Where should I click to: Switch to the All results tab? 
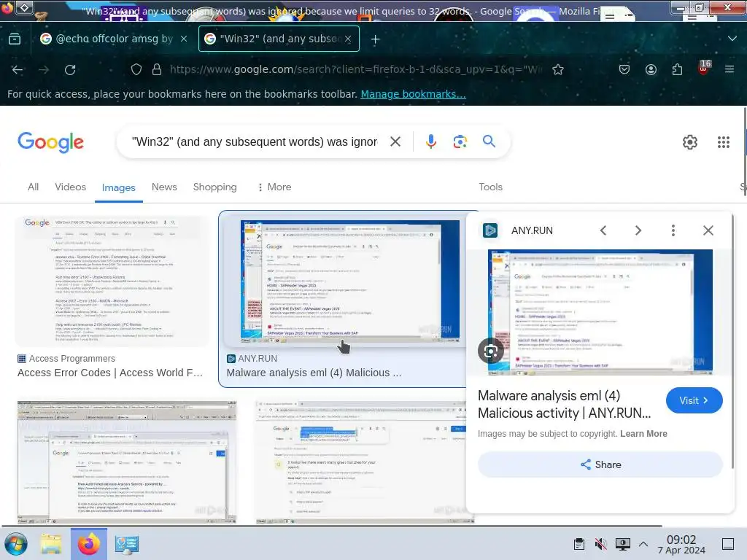click(x=33, y=187)
